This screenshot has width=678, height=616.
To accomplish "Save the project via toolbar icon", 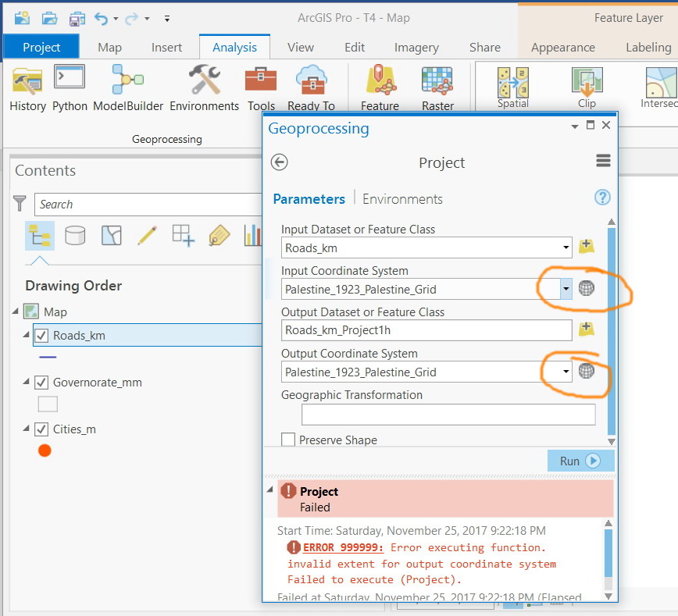I will pos(77,19).
